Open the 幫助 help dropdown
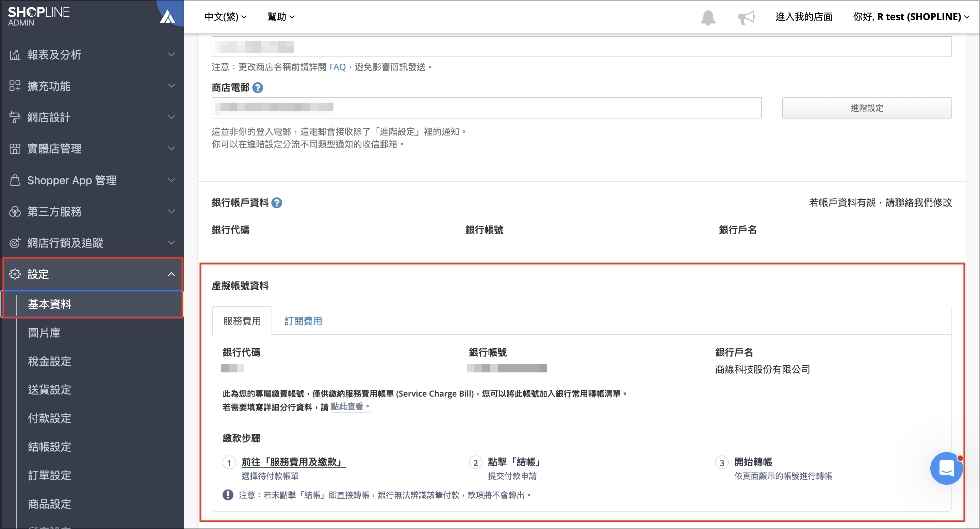Screen dimensions: 980x529 tap(281, 17)
